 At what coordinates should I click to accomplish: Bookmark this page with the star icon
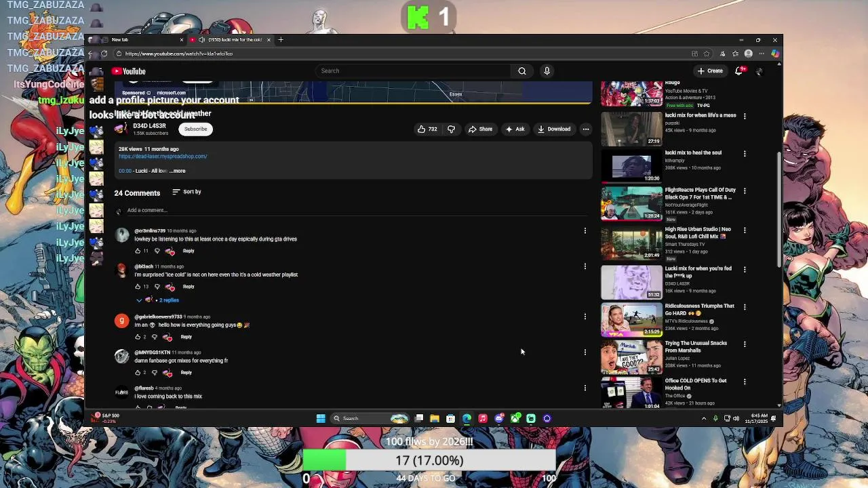click(x=707, y=54)
